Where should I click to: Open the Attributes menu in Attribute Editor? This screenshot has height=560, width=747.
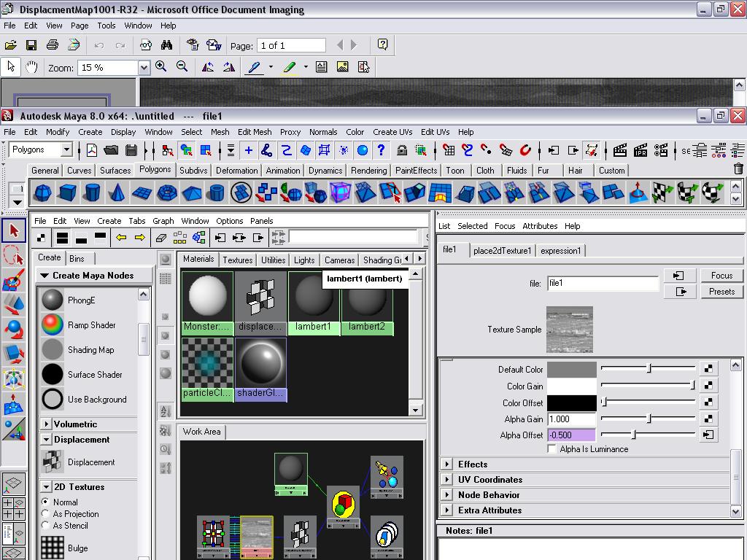(x=540, y=226)
